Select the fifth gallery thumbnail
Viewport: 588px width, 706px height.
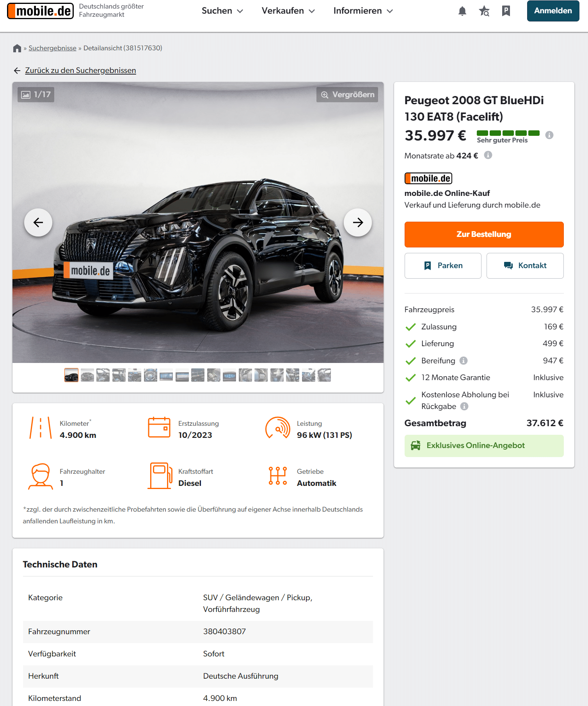click(135, 375)
